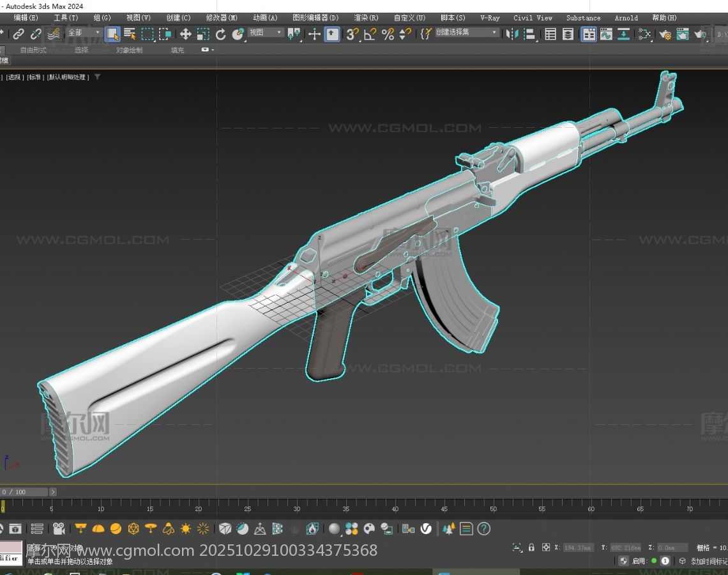The image size is (728, 575).
Task: Click the Select Object tool
Action: click(x=112, y=34)
